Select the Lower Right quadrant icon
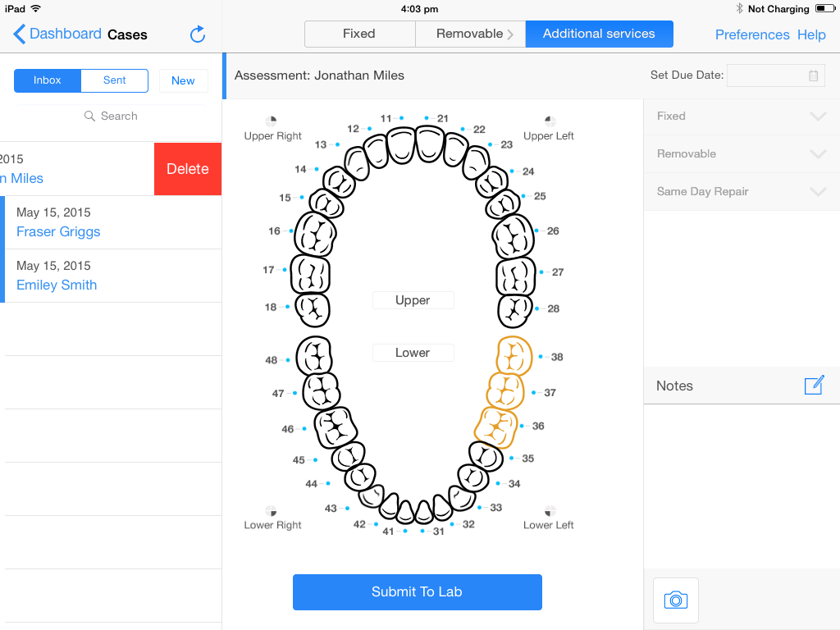Image resolution: width=840 pixels, height=630 pixels. (x=271, y=510)
